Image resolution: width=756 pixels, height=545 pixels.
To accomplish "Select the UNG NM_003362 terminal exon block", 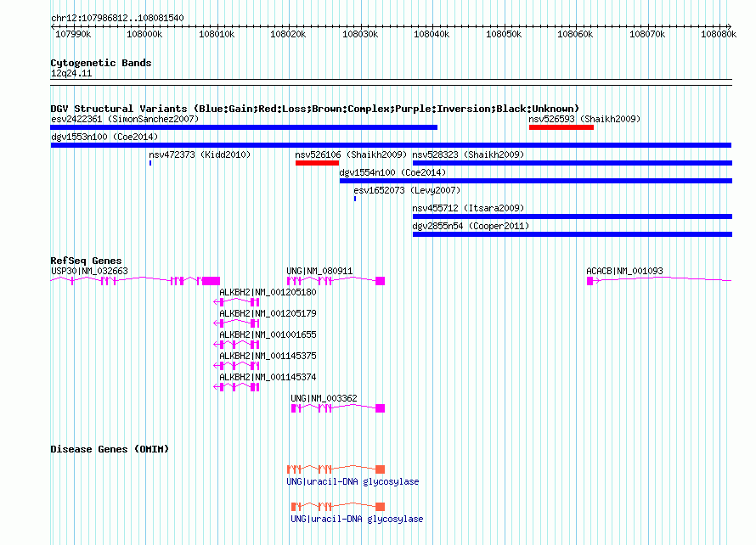I will pos(380,408).
